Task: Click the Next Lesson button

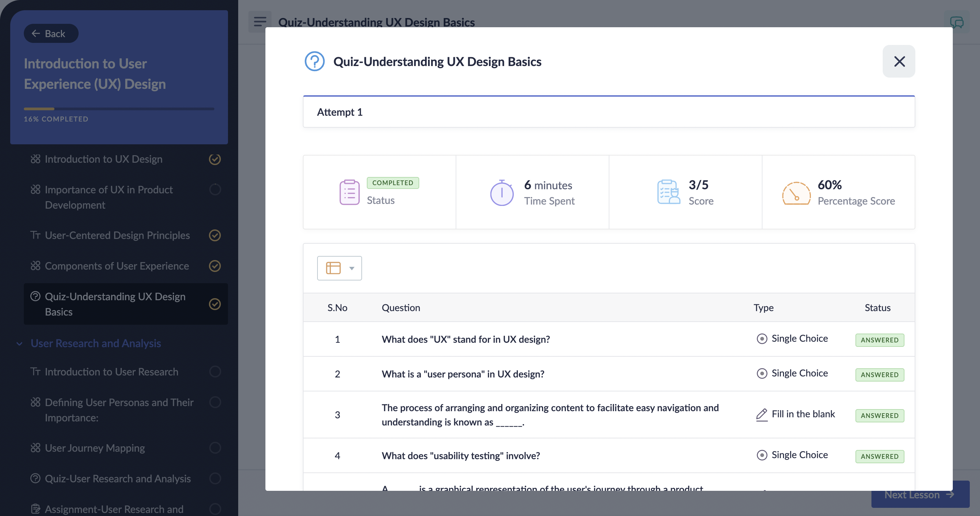Action: (x=920, y=494)
